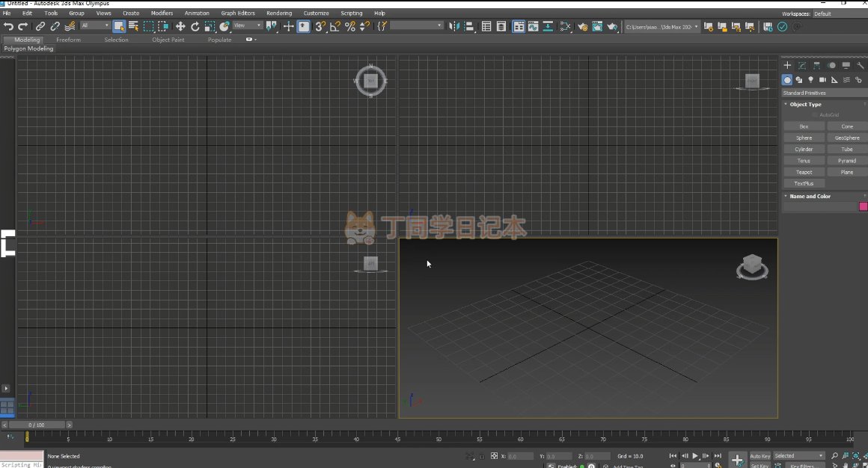Enable Auto Key animation mode
Screen dimensions: 868x468
click(x=759, y=456)
